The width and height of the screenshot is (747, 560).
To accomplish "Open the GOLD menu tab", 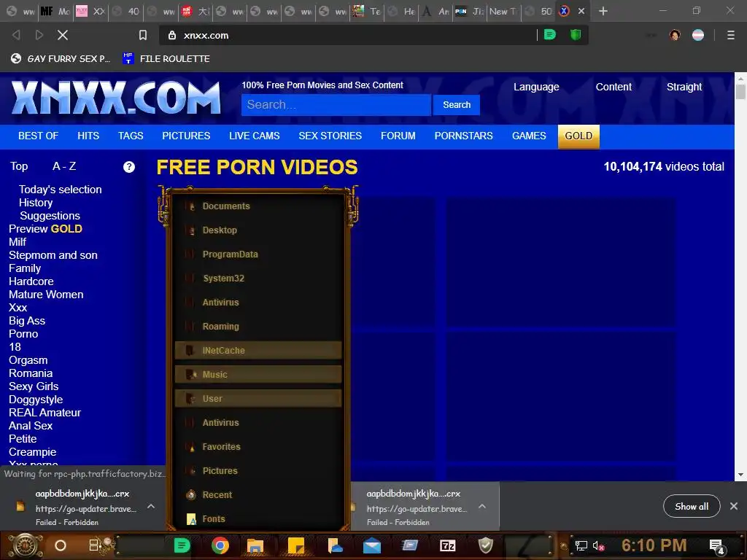I will pyautogui.click(x=578, y=136).
